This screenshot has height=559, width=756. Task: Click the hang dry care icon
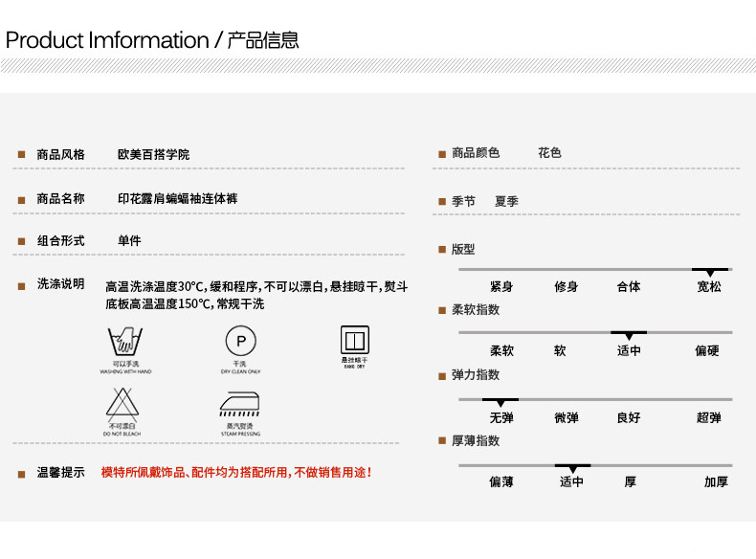pos(355,340)
